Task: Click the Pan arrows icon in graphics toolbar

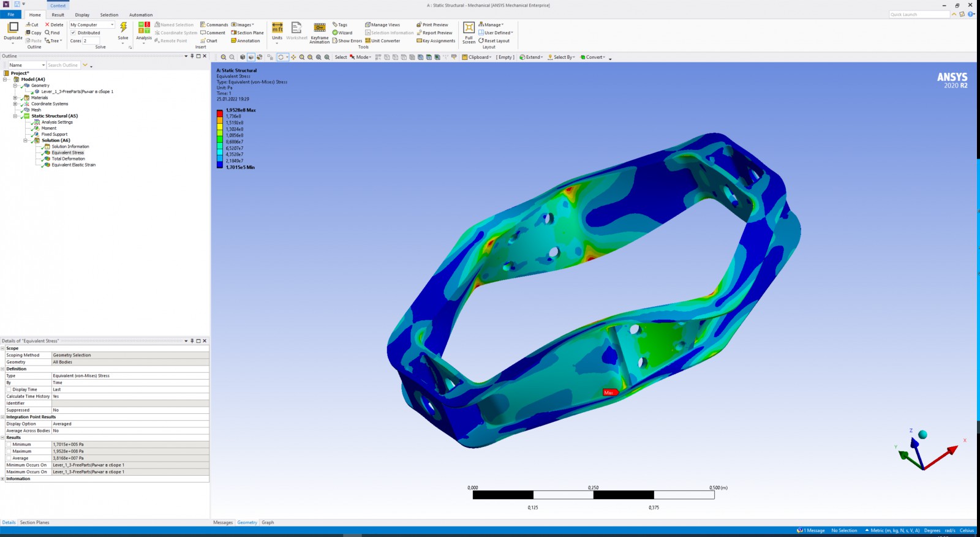Action: (293, 58)
